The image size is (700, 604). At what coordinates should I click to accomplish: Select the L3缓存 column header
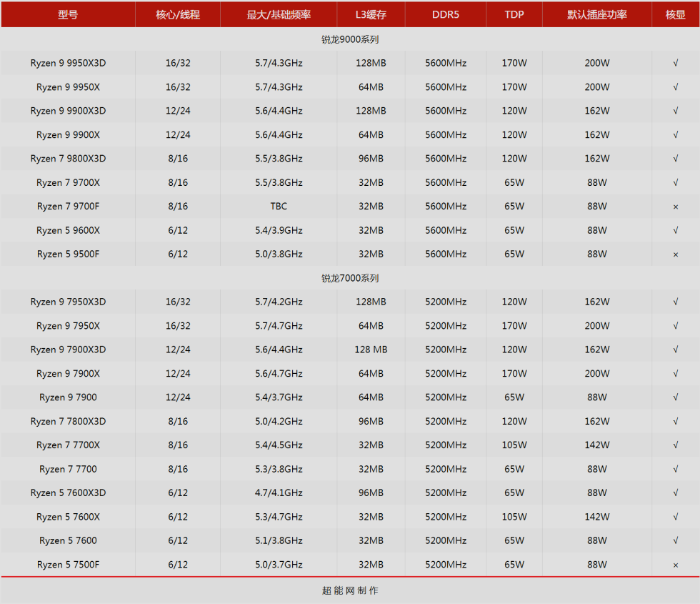[x=371, y=15]
